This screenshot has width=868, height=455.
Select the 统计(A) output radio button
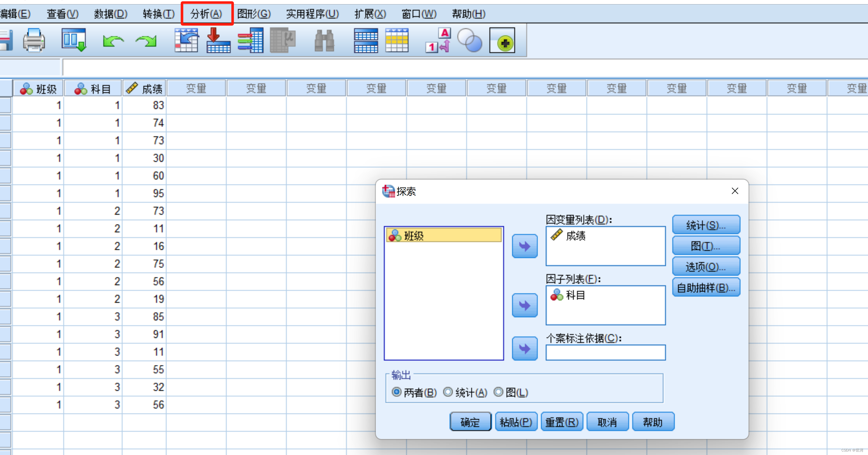click(x=448, y=392)
